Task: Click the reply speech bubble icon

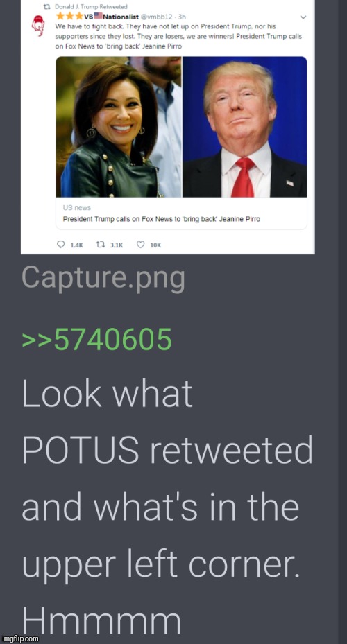Action: click(x=61, y=245)
